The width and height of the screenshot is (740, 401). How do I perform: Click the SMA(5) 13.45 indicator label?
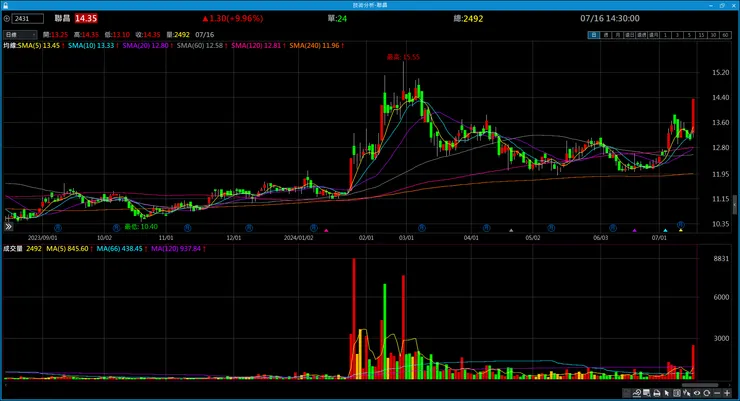[39, 45]
